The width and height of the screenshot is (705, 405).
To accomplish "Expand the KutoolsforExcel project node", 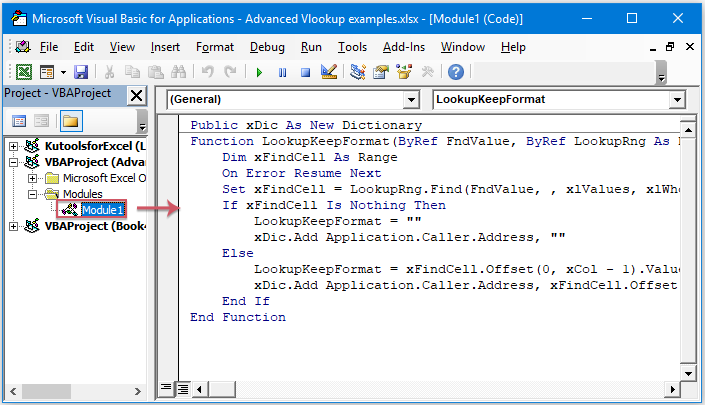I will (x=13, y=146).
